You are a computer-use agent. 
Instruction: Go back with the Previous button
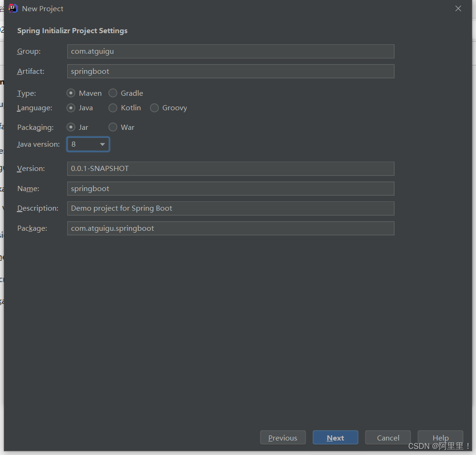pyautogui.click(x=283, y=438)
